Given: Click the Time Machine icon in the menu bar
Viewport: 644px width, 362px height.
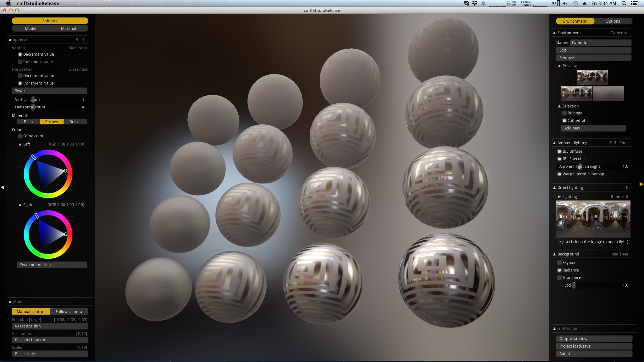Looking at the screenshot, I should click(575, 3).
